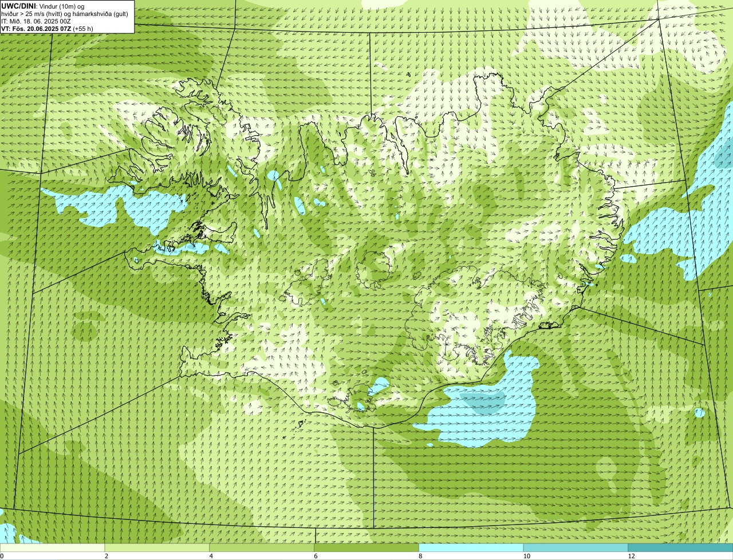
Task: Click the 'UWC/DINI: Vindur (10m) og' title line
Action: (42, 6)
